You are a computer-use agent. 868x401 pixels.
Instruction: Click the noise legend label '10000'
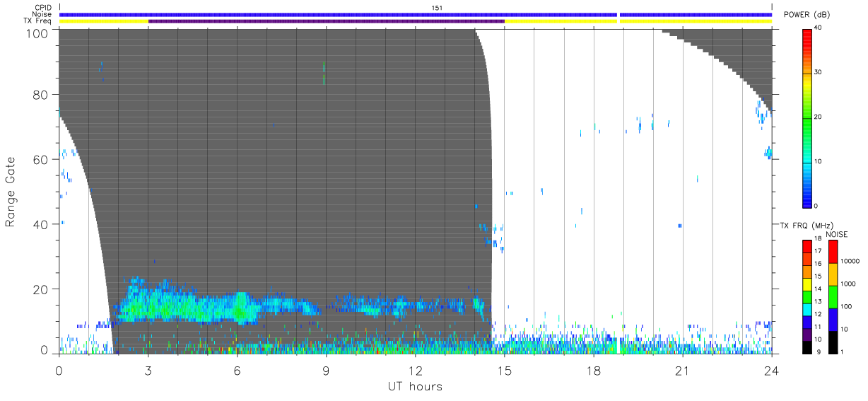[x=851, y=262]
